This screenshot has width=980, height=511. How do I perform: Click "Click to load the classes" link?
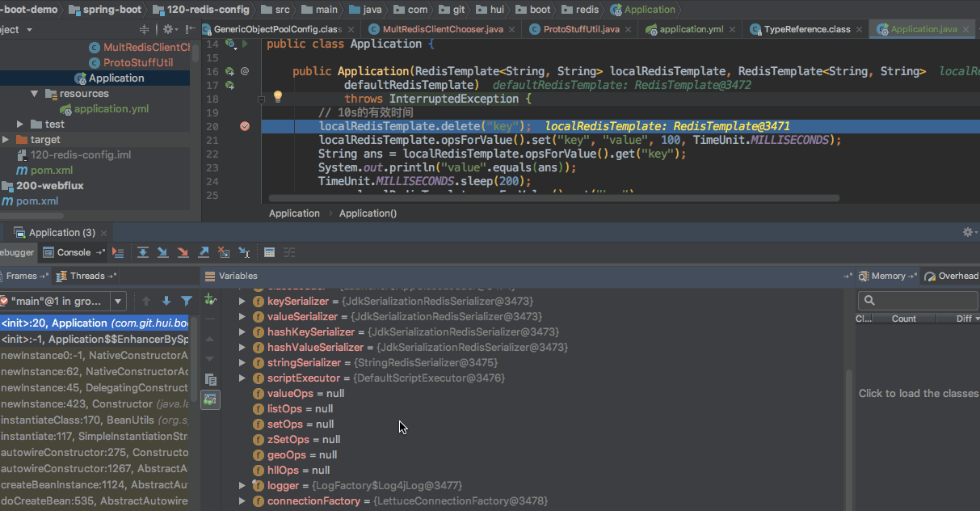click(x=919, y=394)
